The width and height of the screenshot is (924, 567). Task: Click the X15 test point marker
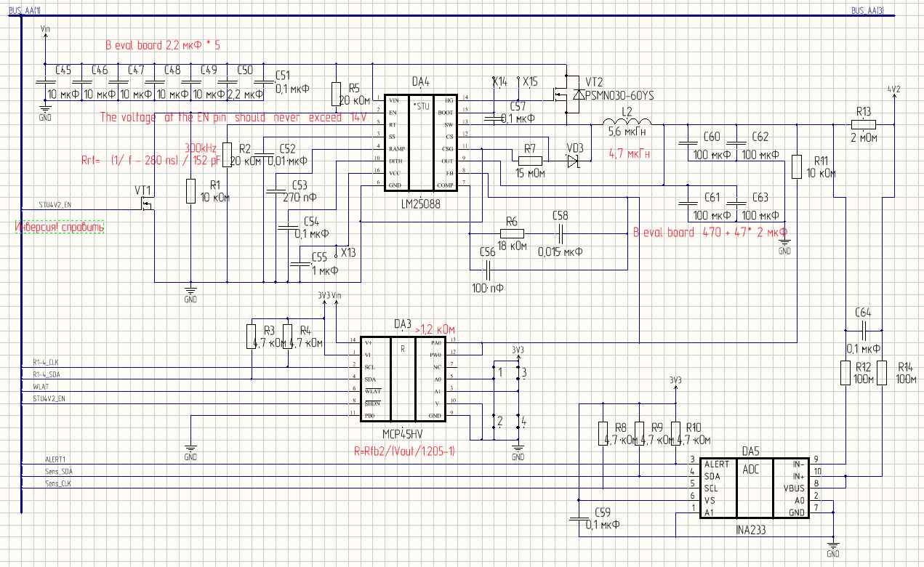pos(518,79)
